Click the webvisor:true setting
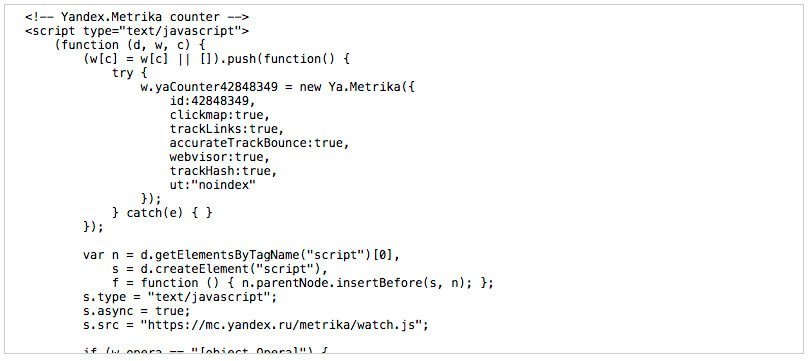The height and width of the screenshot is (361, 809). [220, 156]
